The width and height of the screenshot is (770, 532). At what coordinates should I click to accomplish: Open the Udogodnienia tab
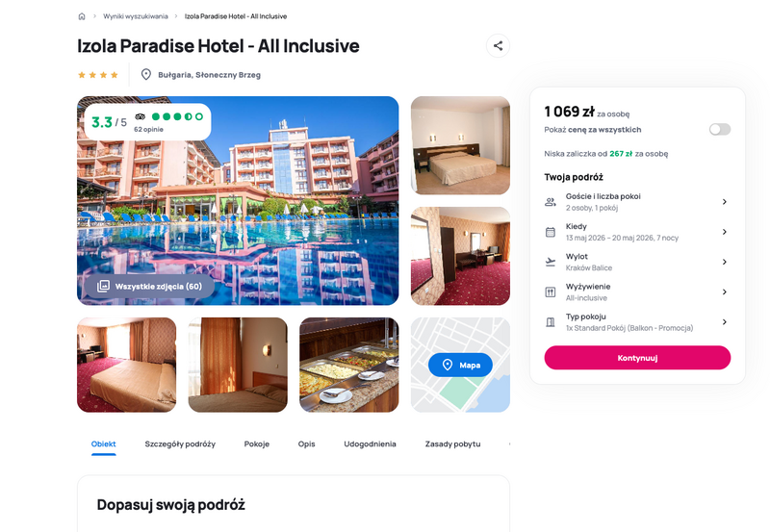[370, 443]
